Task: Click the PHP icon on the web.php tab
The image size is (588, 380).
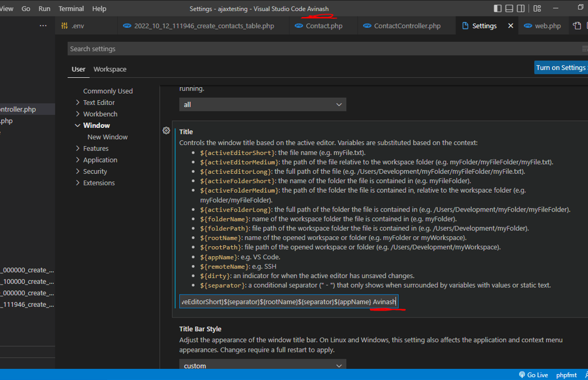Action: pyautogui.click(x=528, y=26)
